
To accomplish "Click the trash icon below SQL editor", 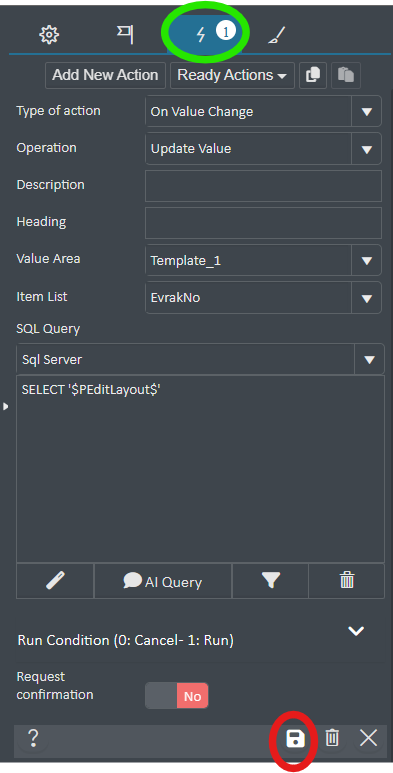I will (347, 581).
